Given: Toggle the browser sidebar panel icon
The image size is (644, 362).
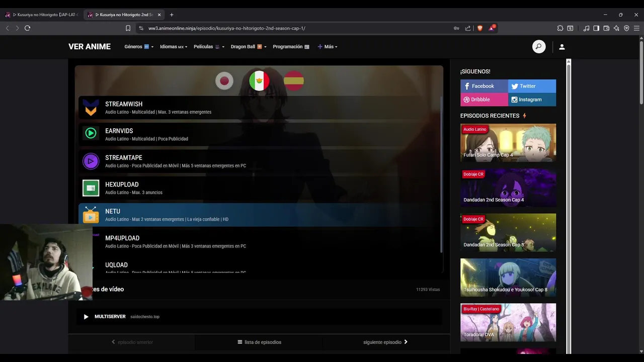Looking at the screenshot, I should coord(596,28).
